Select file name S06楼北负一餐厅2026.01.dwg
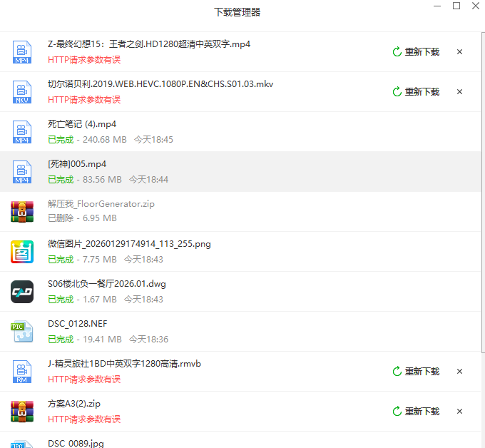This screenshot has width=485, height=448. 107,284
